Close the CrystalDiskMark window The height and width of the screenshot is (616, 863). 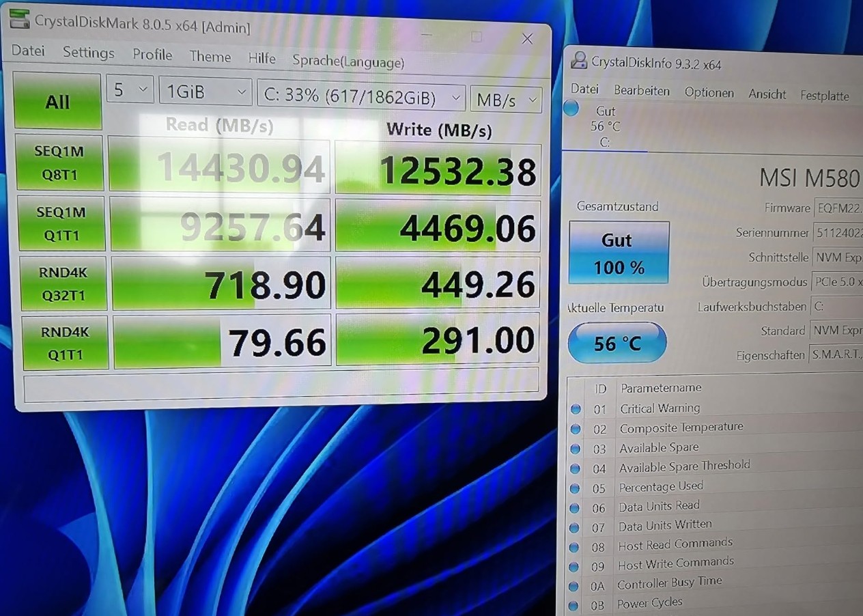[527, 39]
